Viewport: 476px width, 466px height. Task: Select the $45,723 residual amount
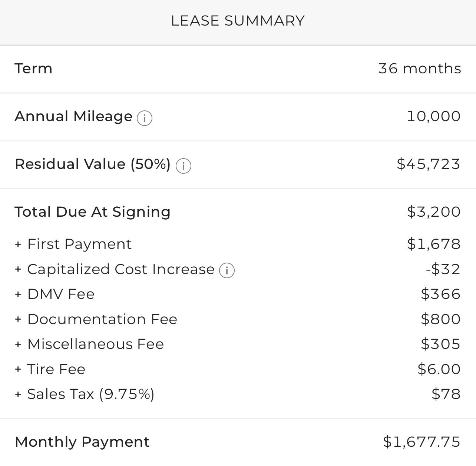(429, 164)
